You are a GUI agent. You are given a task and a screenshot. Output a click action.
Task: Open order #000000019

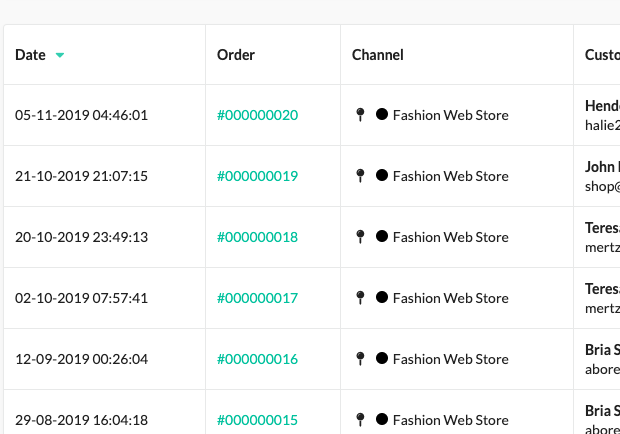[x=257, y=176]
